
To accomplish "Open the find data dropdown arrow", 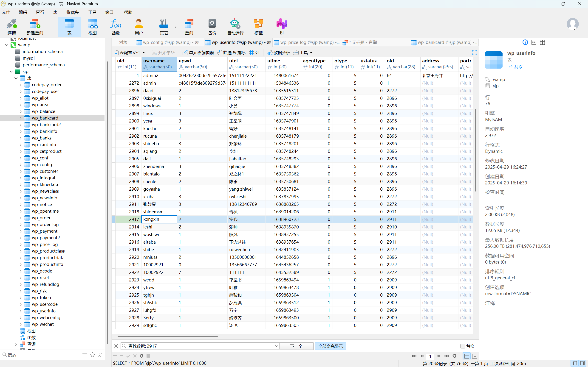I will 276,346.
